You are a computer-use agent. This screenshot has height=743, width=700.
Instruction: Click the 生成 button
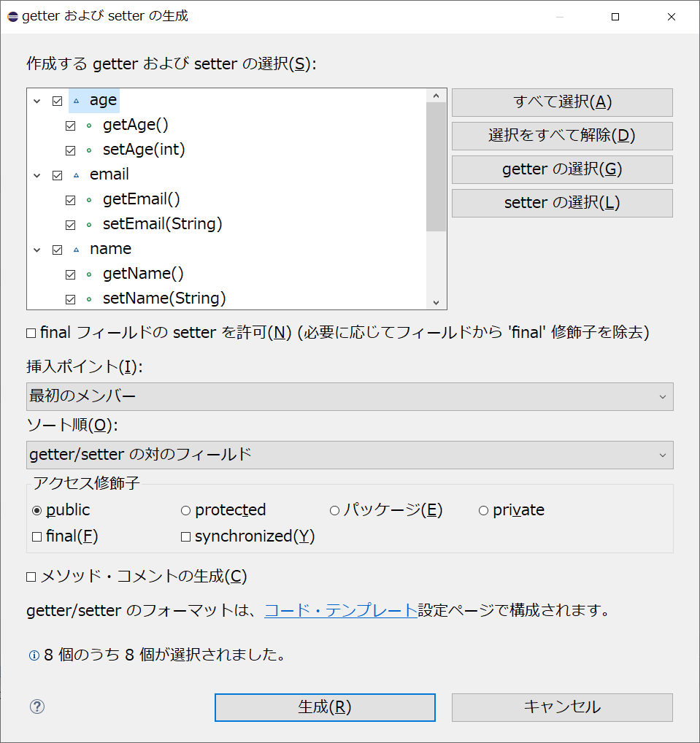coord(324,707)
